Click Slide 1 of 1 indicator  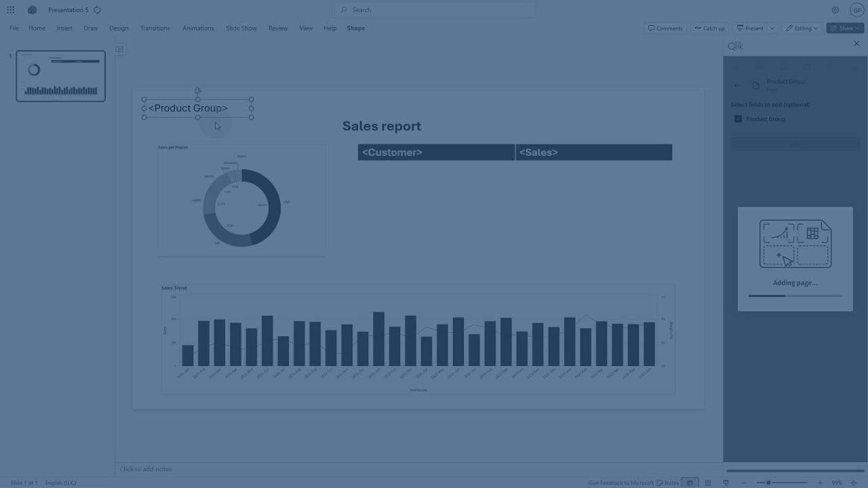(x=24, y=483)
